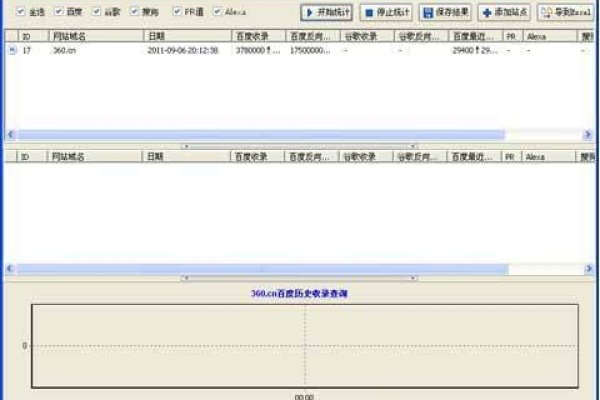Toggle the 搜狗 checkbox
The image size is (600, 400).
point(134,11)
